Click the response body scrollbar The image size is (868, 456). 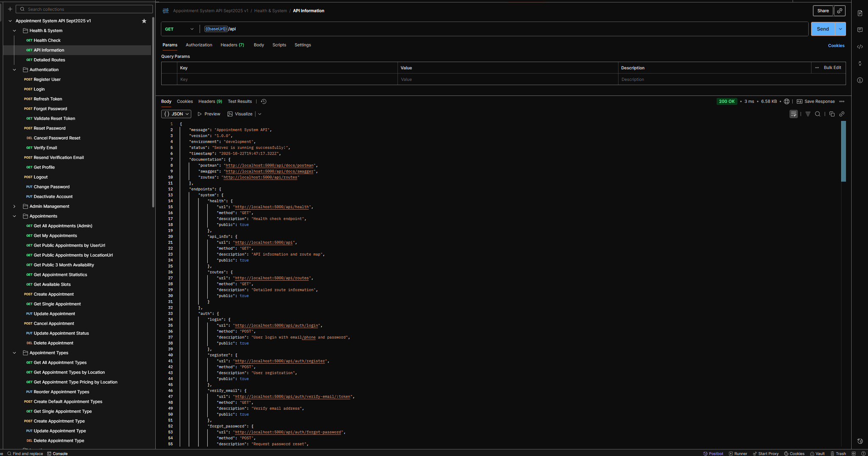coord(843,152)
